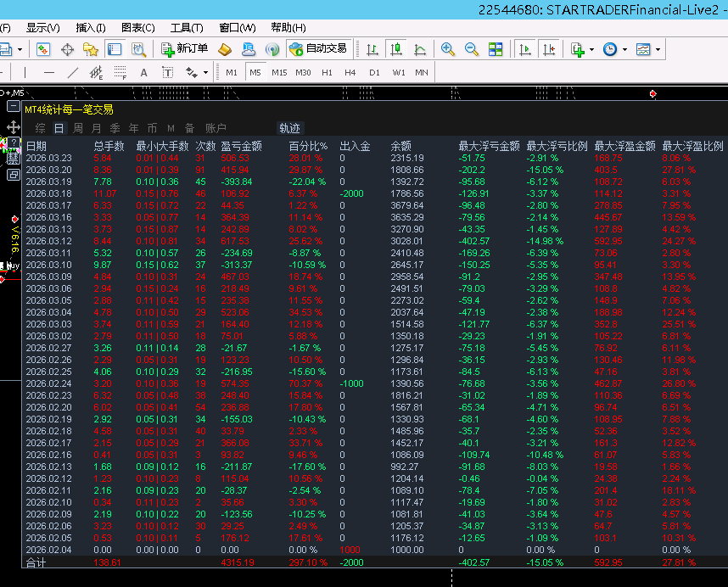
Task: Select the M30 timeframe
Action: [x=303, y=72]
